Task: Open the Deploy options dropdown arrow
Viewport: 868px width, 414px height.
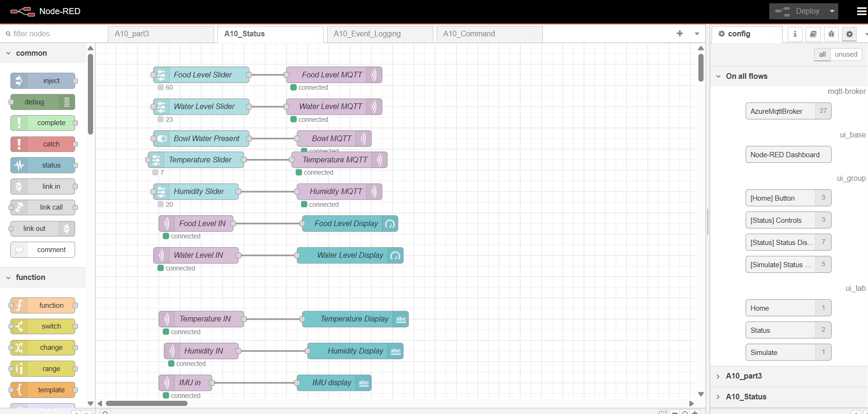Action: [x=832, y=11]
